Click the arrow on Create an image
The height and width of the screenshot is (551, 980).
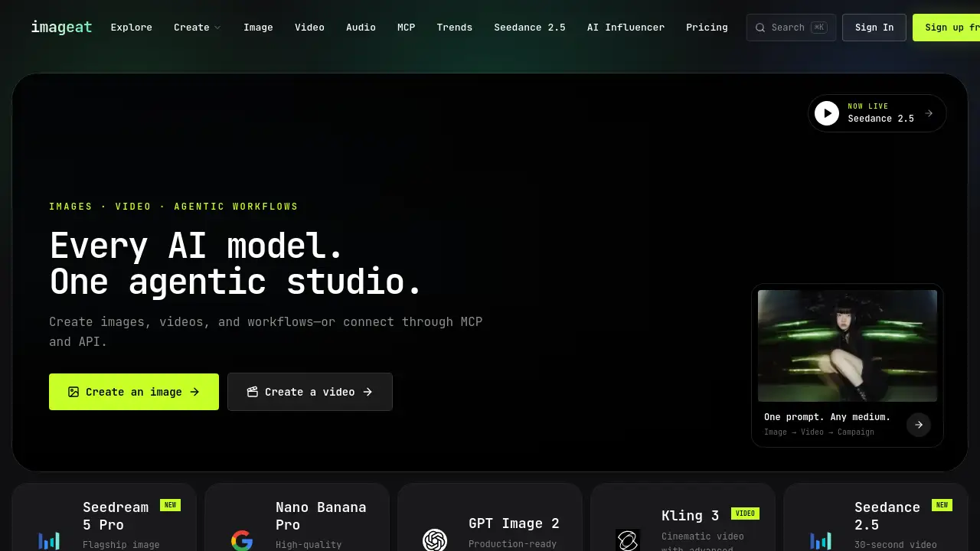(194, 392)
